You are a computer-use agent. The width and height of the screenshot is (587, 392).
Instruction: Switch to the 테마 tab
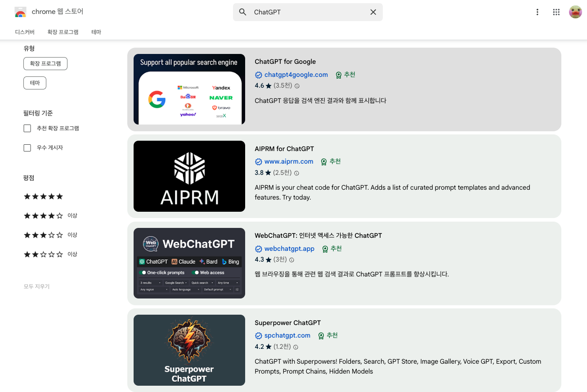click(96, 32)
